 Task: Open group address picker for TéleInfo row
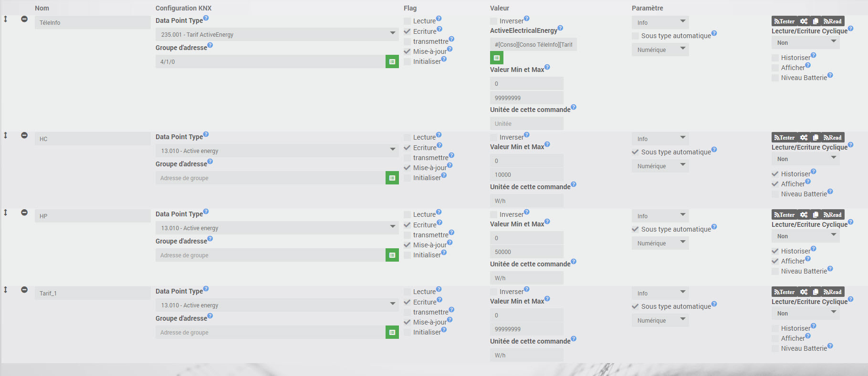392,62
